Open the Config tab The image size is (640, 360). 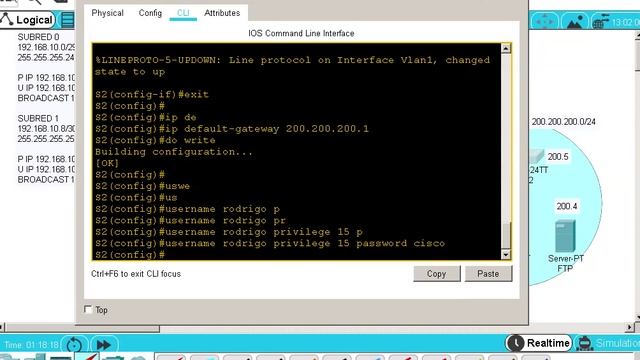tap(150, 13)
